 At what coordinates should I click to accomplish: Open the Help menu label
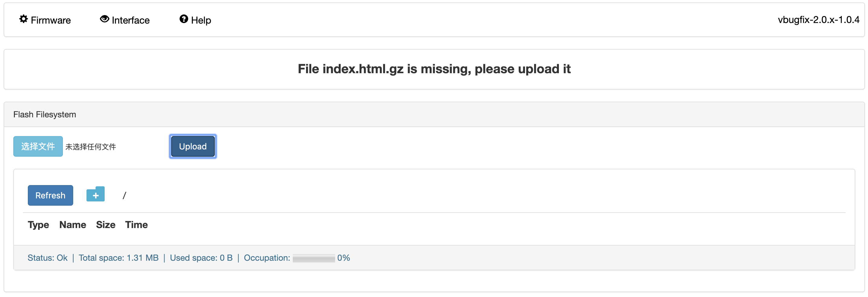tap(201, 20)
